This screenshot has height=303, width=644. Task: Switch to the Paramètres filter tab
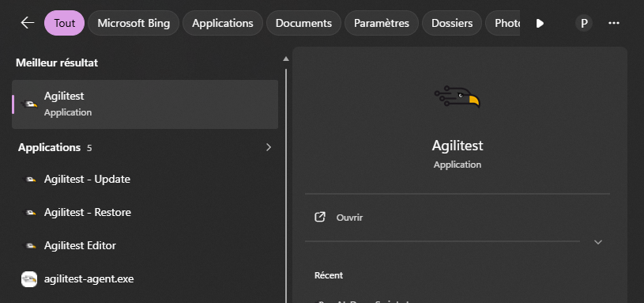[x=382, y=23]
